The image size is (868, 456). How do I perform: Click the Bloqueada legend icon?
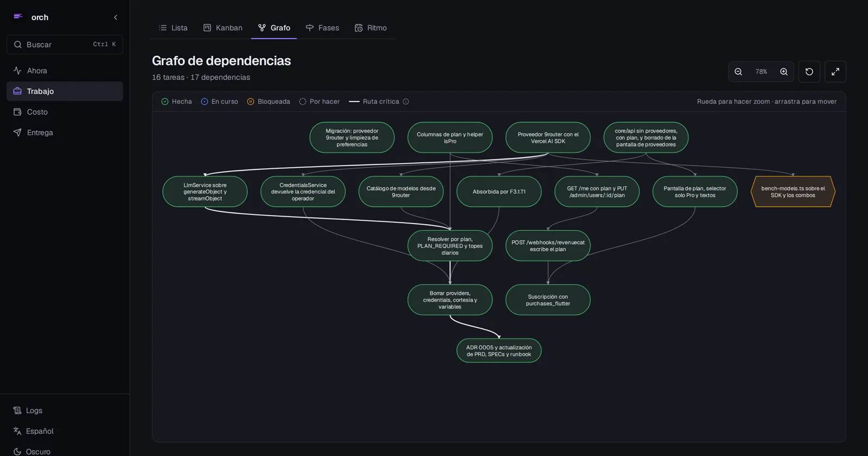251,102
